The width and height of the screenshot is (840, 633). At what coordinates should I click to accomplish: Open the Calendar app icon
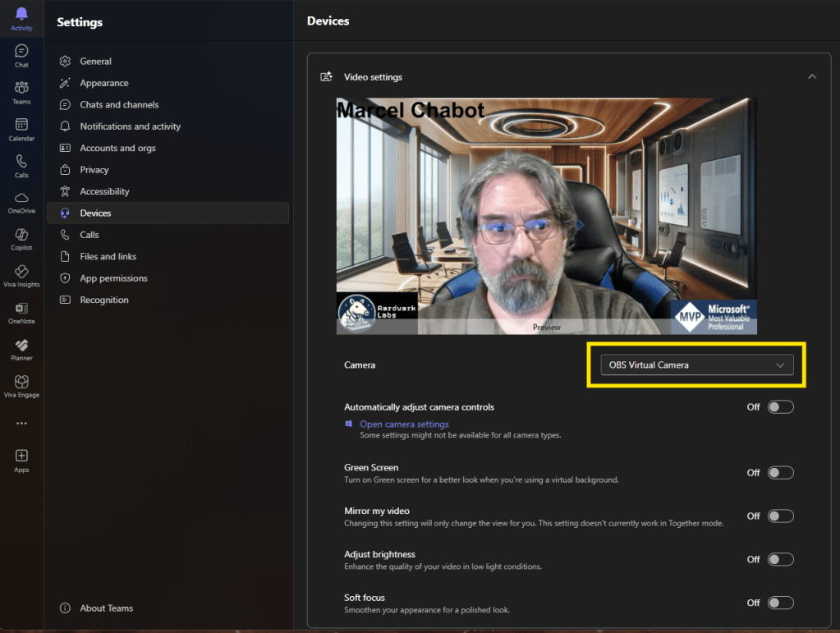click(21, 126)
